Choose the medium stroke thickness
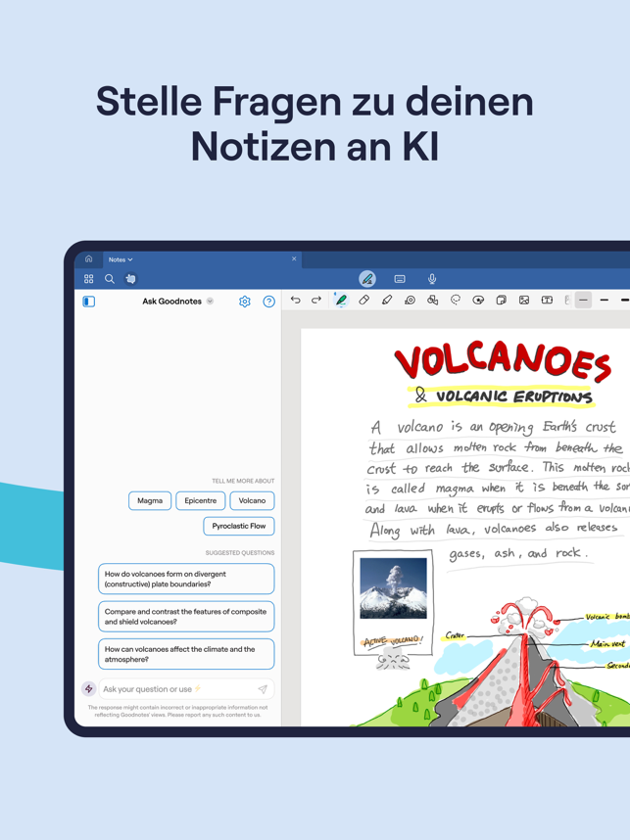 (x=605, y=300)
